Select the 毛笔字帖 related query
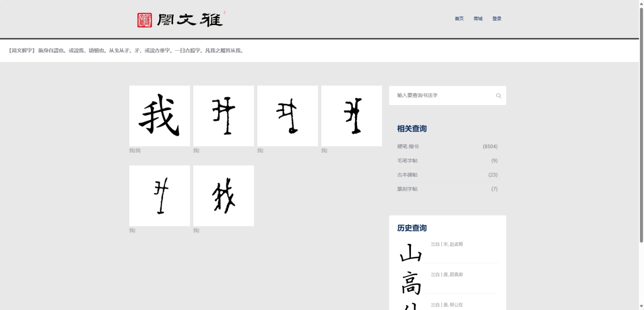The image size is (644, 310). coord(407,161)
